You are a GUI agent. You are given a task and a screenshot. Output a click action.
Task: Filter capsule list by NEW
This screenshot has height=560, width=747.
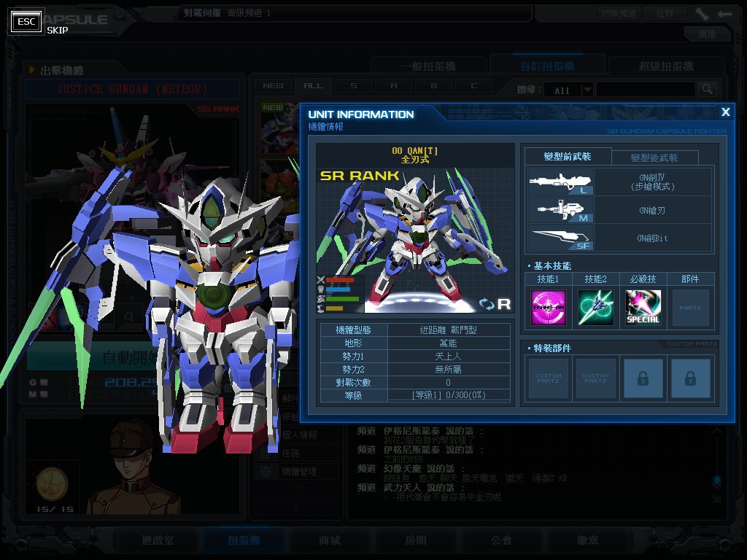273,86
